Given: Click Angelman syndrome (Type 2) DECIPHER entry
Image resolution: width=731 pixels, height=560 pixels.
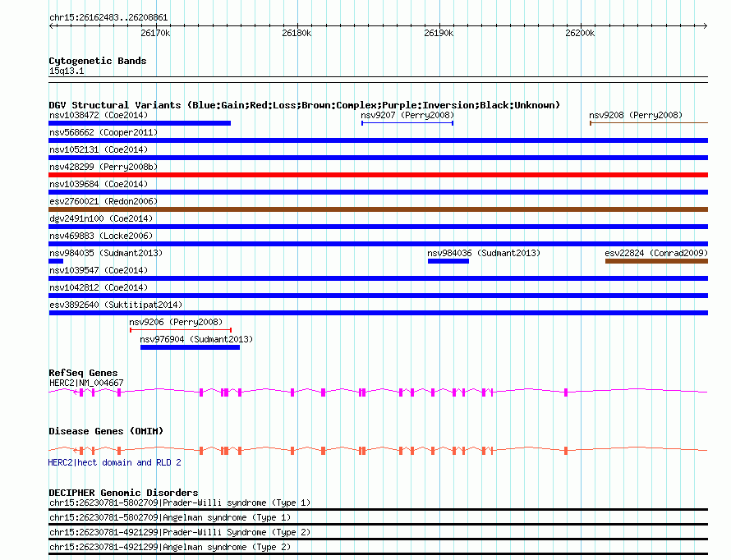Looking at the screenshot, I should pyautogui.click(x=170, y=547).
